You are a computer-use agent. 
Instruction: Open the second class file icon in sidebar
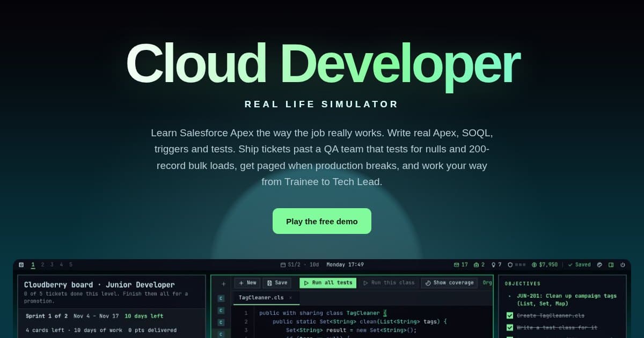click(221, 310)
